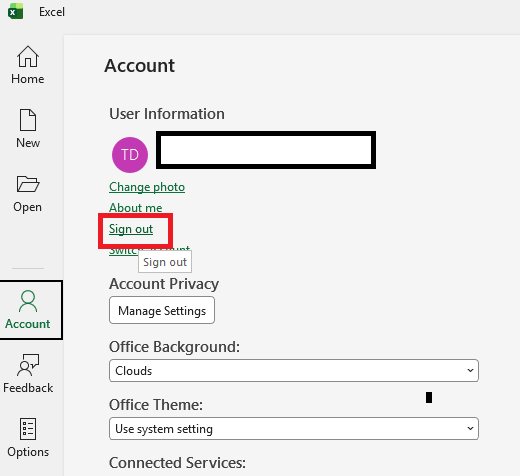Select the Account tab in sidebar
This screenshot has width=520, height=476.
(x=31, y=310)
